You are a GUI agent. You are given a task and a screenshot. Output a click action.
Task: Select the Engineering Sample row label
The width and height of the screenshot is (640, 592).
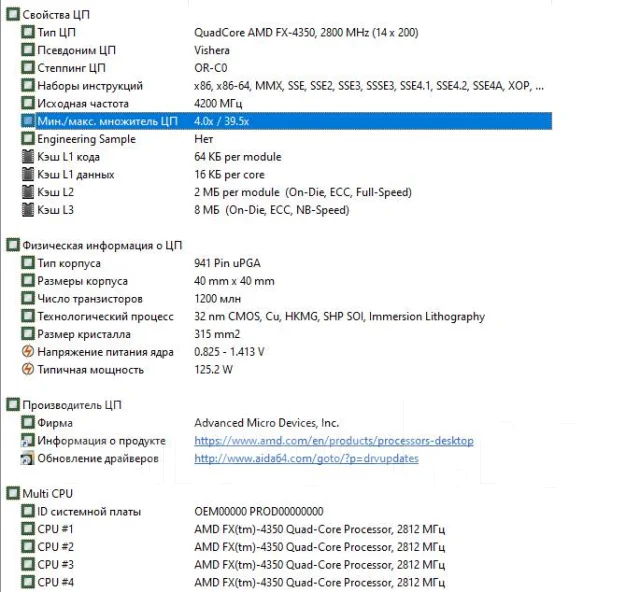(x=87, y=139)
